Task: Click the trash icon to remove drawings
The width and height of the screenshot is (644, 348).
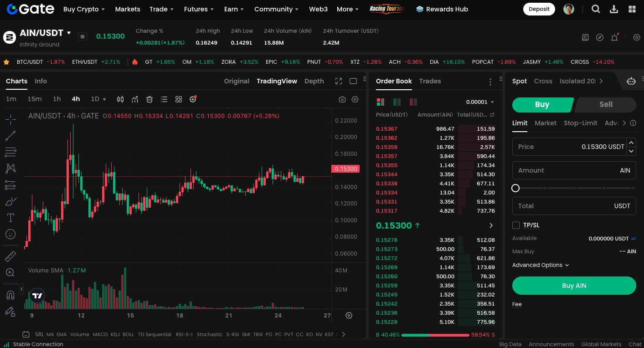Action: click(149, 99)
